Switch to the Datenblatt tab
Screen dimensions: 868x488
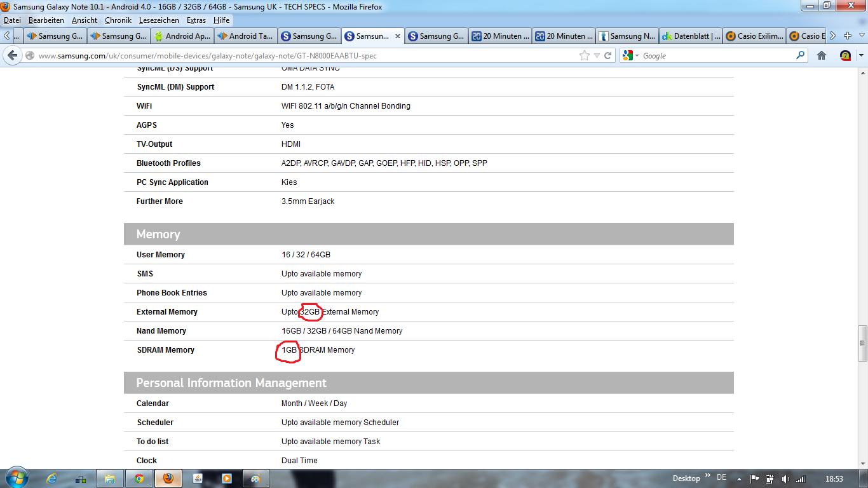point(691,36)
